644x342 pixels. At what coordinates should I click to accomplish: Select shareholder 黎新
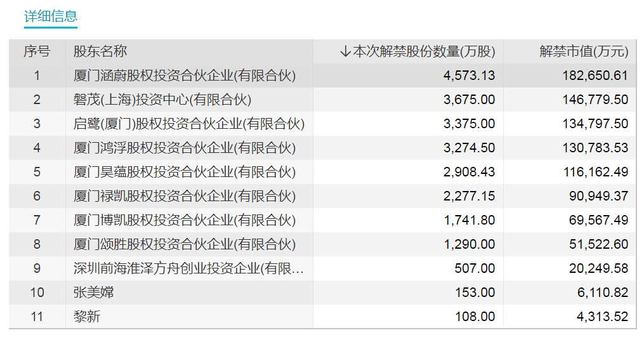pos(87,317)
